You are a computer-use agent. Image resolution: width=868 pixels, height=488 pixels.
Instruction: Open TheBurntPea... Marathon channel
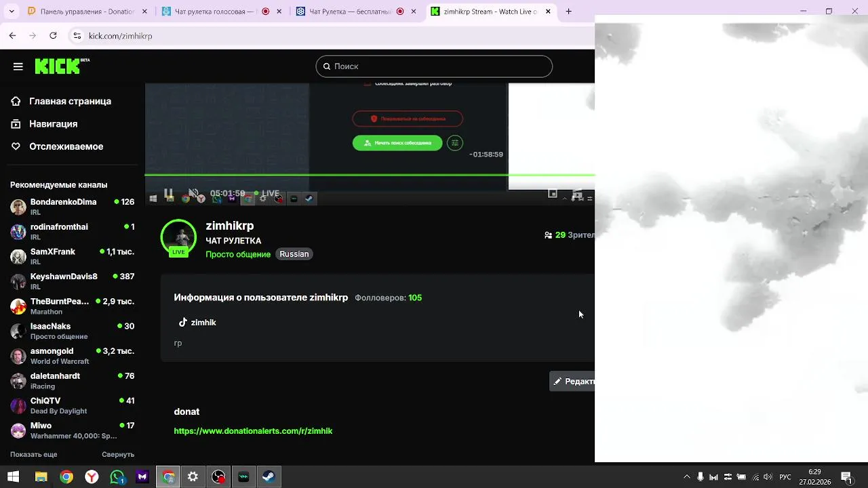72,306
